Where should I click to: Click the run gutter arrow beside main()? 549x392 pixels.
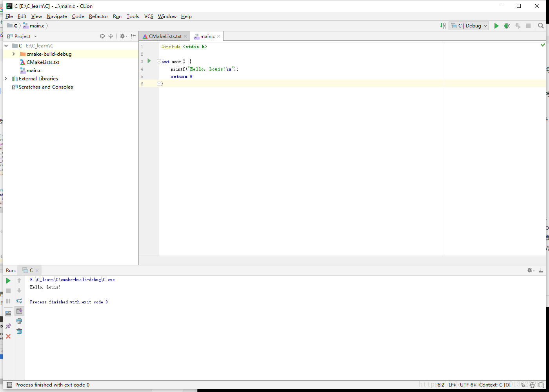click(149, 61)
